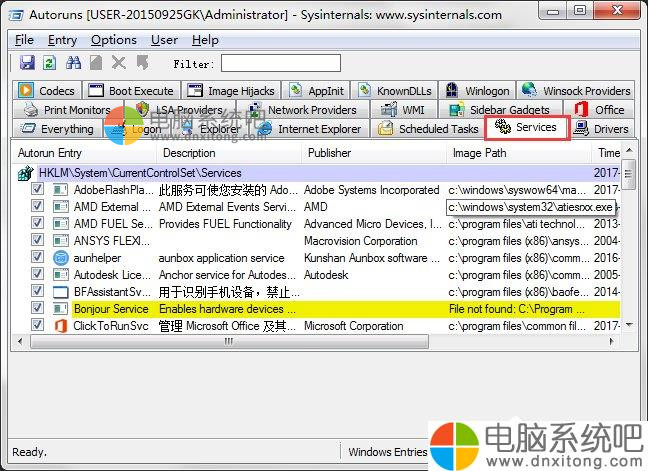Click the Properties toolbar icon
Image resolution: width=648 pixels, height=471 pixels.
(96, 63)
